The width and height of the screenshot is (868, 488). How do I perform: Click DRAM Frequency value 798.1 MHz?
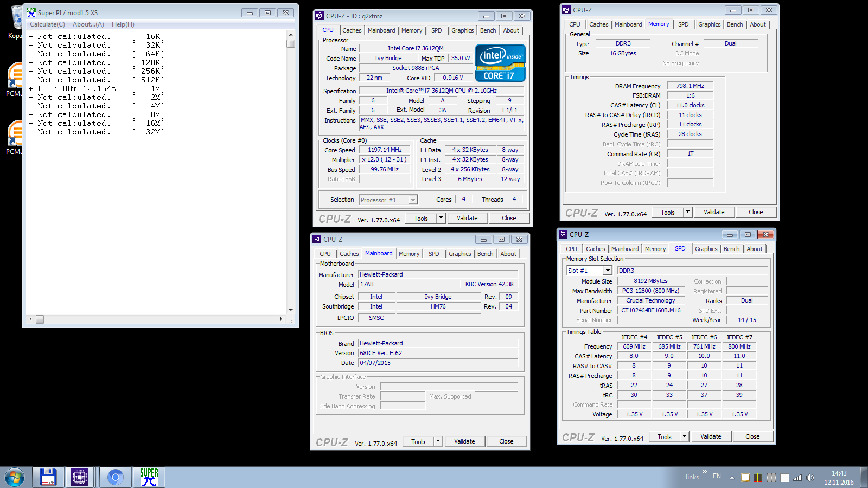click(690, 86)
